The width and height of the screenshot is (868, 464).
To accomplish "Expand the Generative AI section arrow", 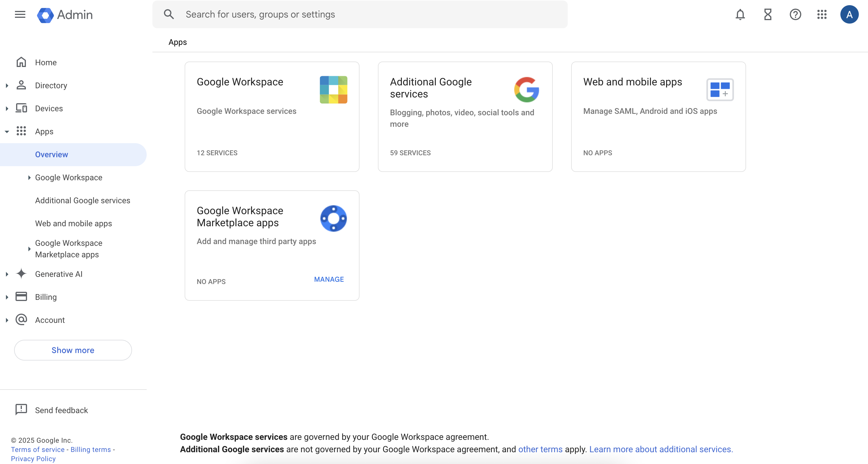I will pyautogui.click(x=7, y=274).
